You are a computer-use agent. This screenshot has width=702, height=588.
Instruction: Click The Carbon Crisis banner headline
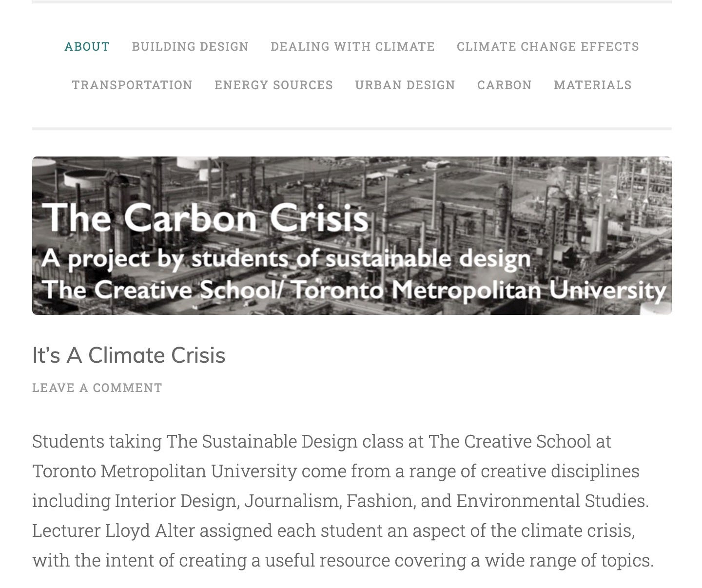click(x=206, y=217)
